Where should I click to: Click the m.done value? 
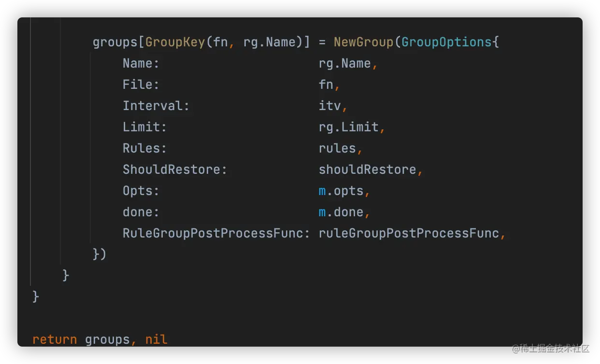click(x=341, y=212)
